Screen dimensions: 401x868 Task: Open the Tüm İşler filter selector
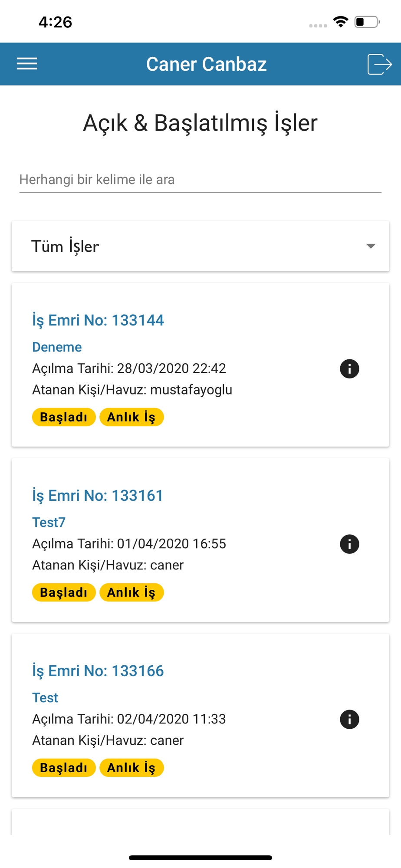[200, 246]
